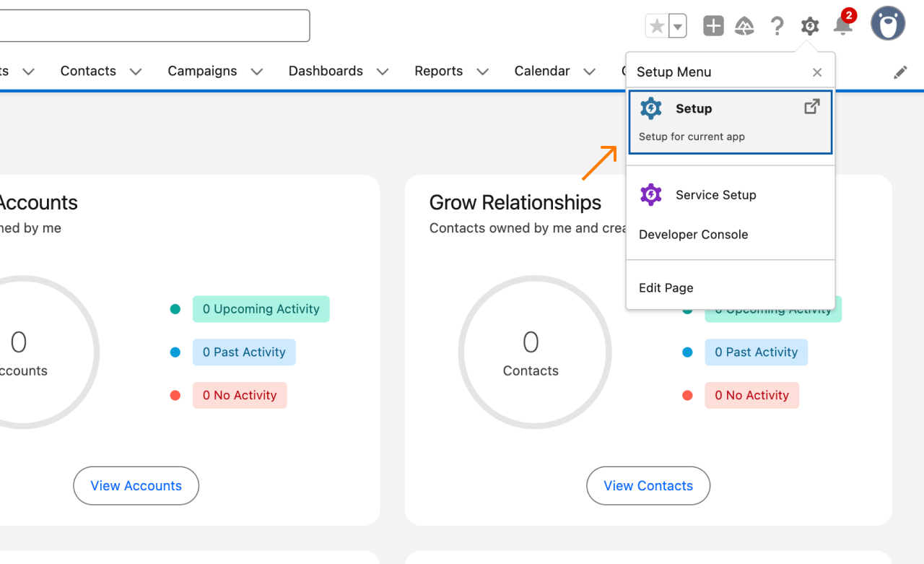Click the 0 Contacts donut chart
The image size is (924, 564).
point(535,352)
